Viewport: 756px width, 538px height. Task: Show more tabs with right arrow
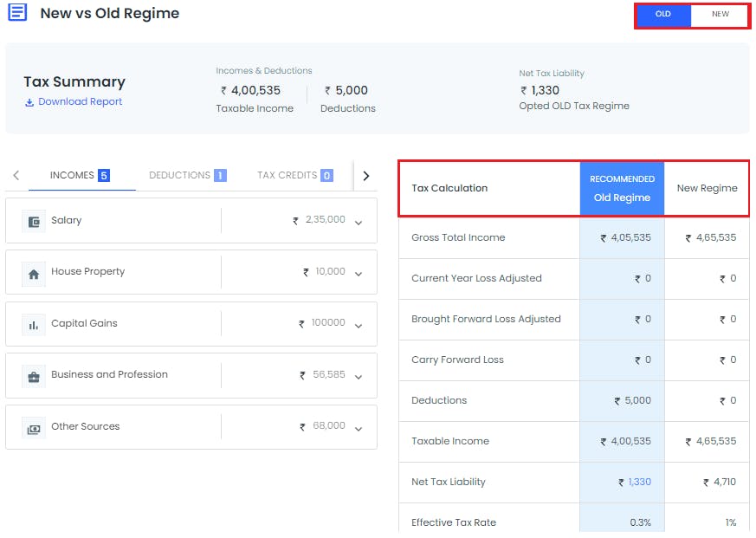[366, 176]
